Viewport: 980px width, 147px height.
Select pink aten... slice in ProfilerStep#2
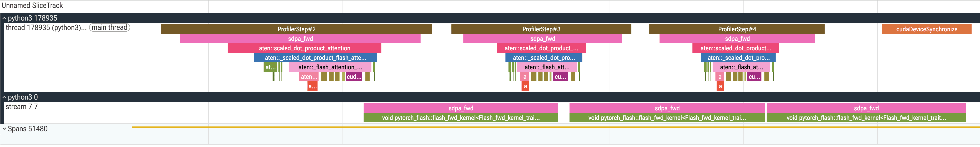(308, 77)
